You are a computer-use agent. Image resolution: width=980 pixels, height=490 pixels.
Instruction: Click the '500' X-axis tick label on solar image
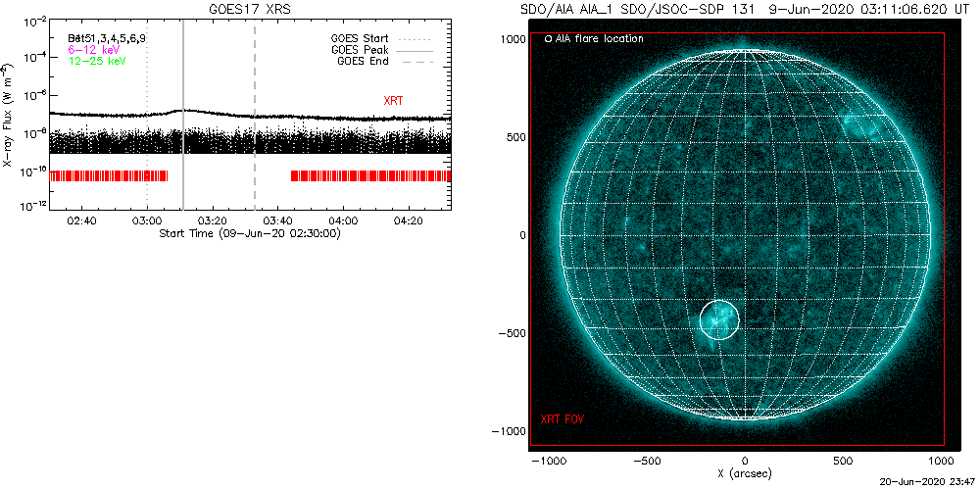click(843, 462)
